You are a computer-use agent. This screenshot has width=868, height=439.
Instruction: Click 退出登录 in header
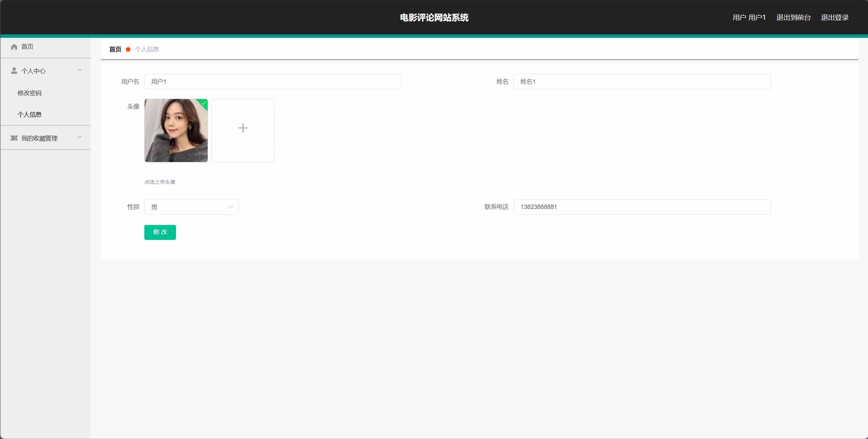835,17
